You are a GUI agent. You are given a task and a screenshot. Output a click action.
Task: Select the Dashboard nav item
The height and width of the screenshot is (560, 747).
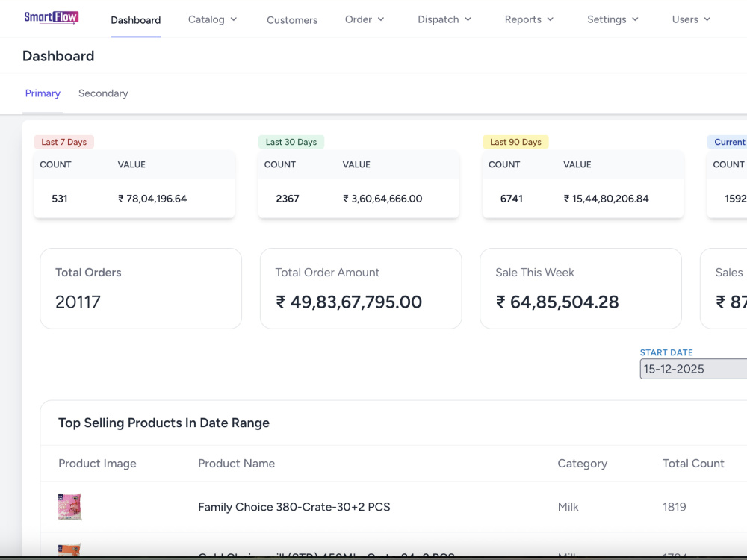pyautogui.click(x=136, y=20)
